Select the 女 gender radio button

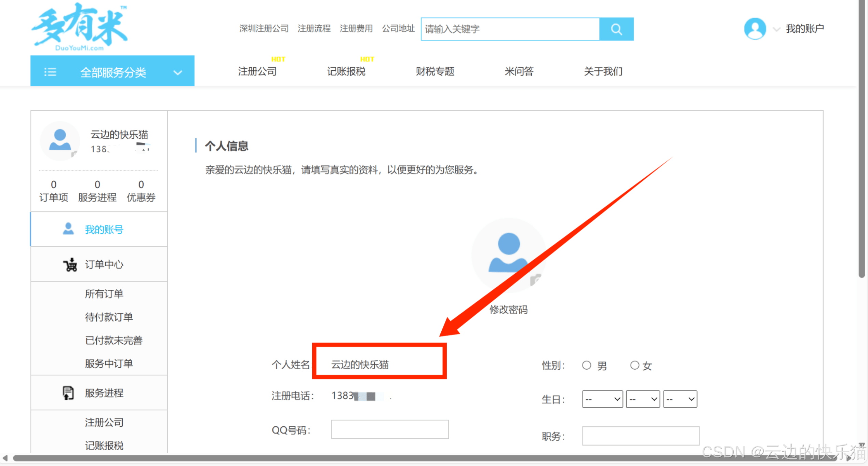point(635,365)
